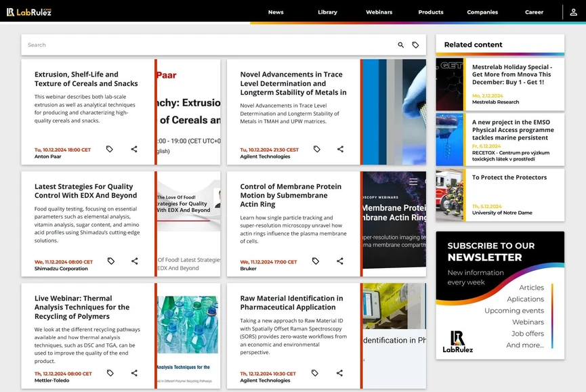Screen dimensions: 586x392
Task: Open Raw Material Identification in Pharmaceutical title
Action: [291, 303]
